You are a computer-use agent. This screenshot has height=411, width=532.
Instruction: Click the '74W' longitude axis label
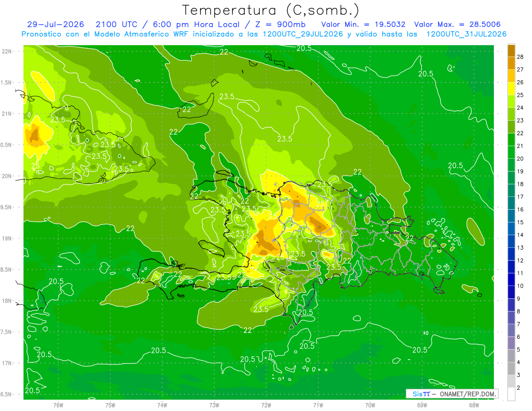click(x=162, y=405)
